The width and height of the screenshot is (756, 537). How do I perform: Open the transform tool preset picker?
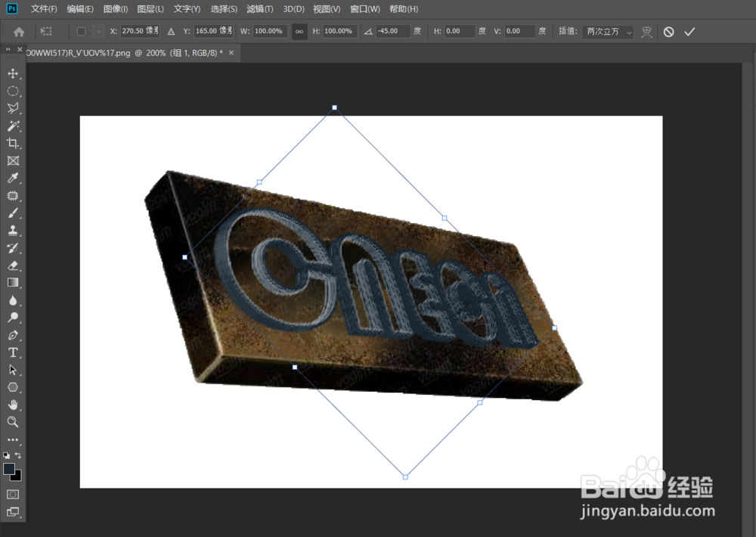coord(51,31)
